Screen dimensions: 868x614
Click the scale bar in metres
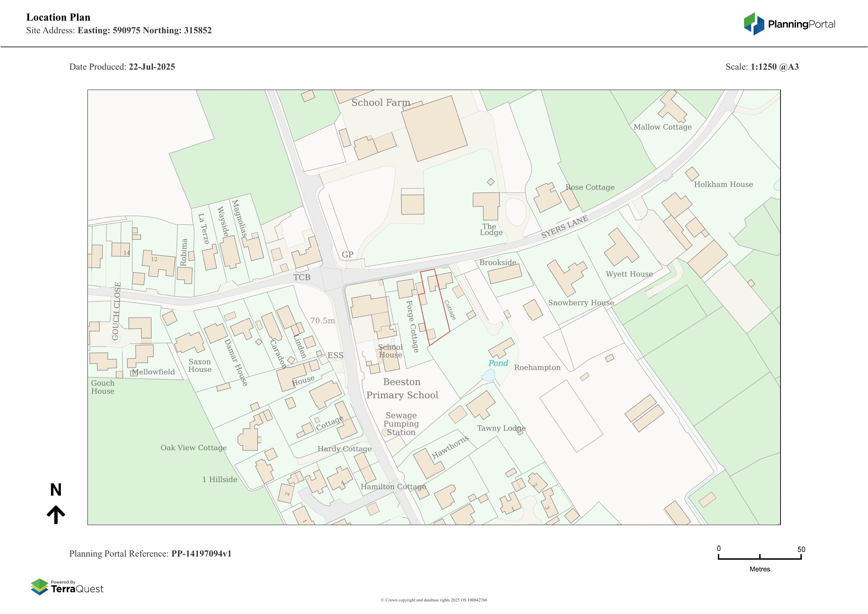click(760, 558)
